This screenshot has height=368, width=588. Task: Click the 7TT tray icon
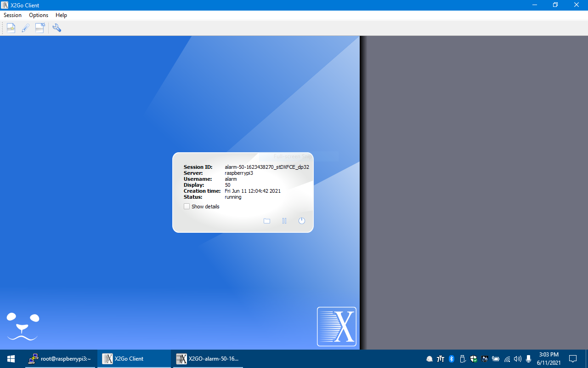pyautogui.click(x=441, y=359)
